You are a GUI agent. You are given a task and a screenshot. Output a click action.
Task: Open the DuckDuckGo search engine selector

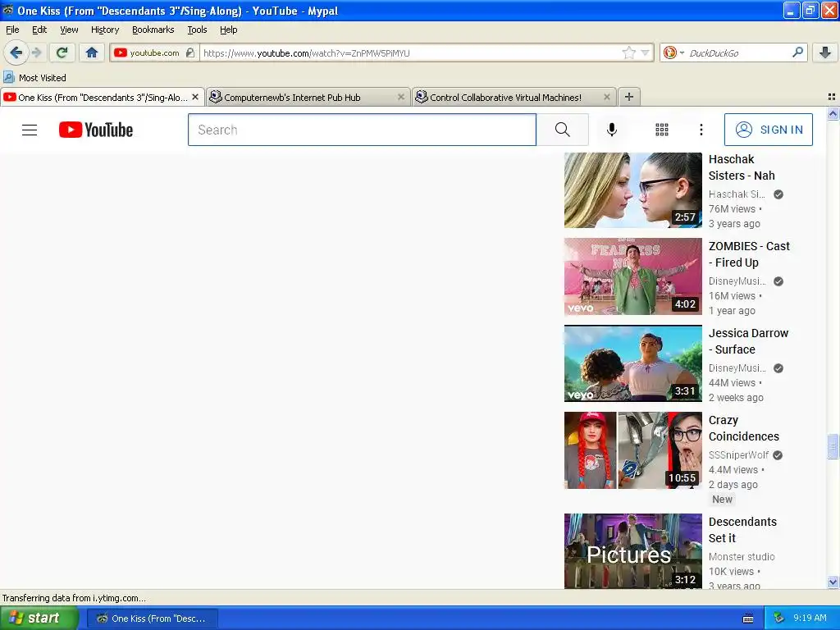673,52
